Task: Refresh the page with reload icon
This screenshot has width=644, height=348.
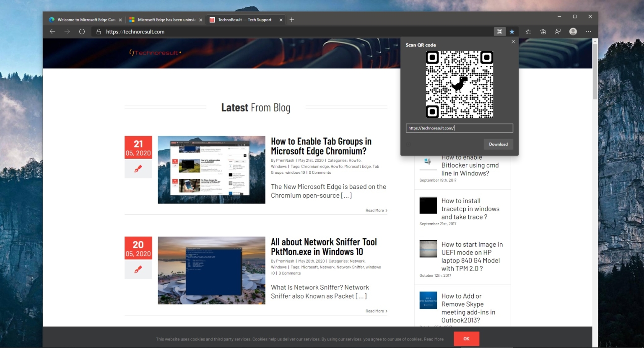Action: coord(82,31)
